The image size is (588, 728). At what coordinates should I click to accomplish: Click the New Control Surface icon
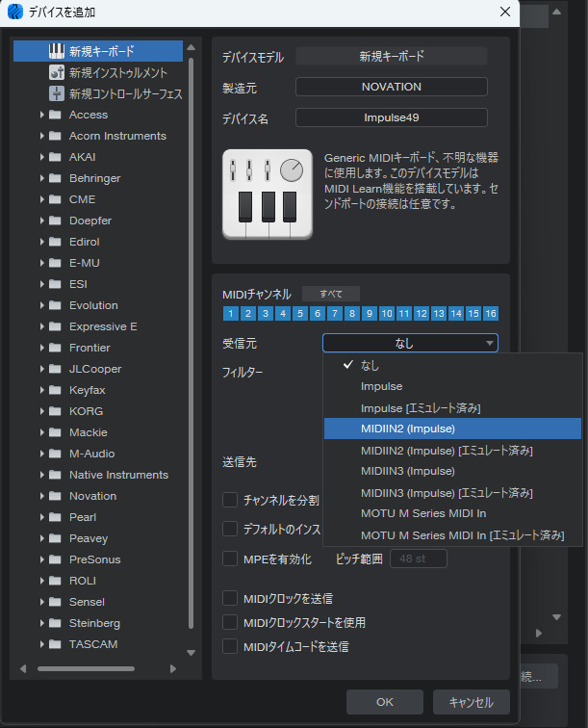(x=57, y=93)
